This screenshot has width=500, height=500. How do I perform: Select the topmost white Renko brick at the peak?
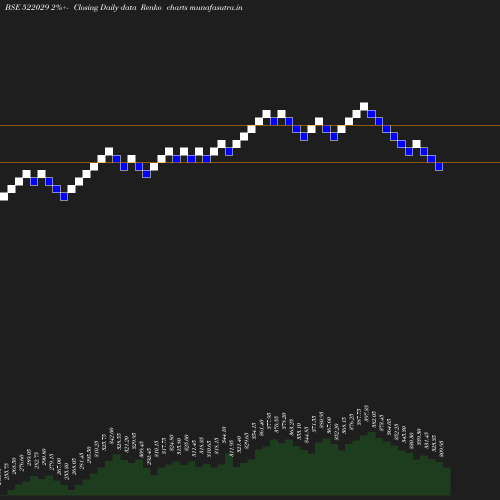pyautogui.click(x=364, y=107)
